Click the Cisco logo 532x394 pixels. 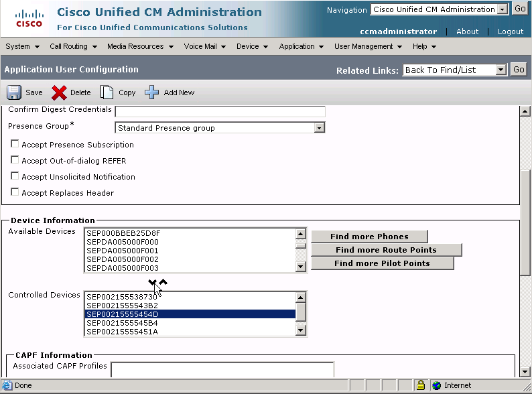(x=29, y=18)
